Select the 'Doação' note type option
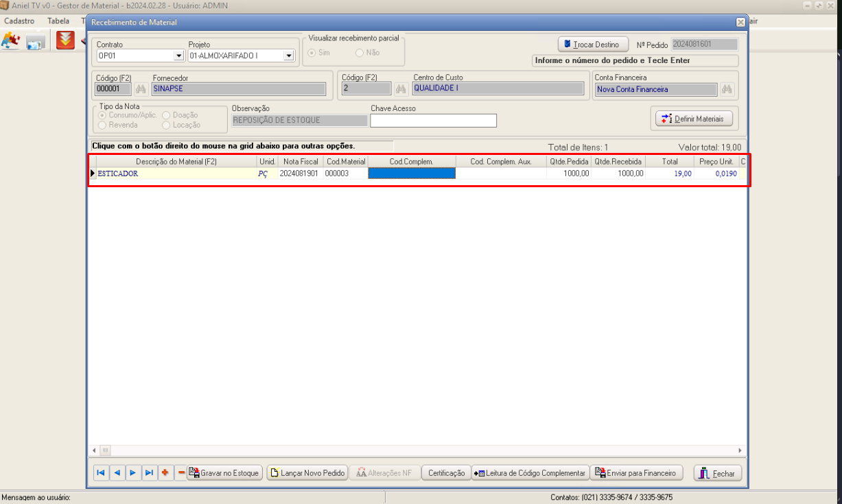This screenshot has width=842, height=504. [167, 115]
